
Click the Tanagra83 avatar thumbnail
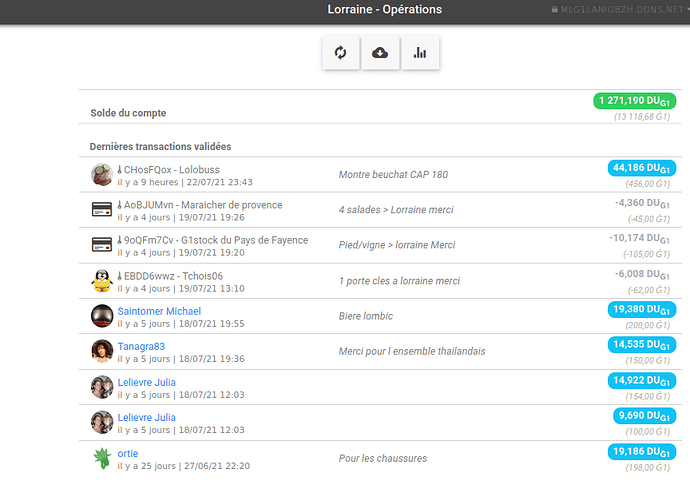(101, 352)
